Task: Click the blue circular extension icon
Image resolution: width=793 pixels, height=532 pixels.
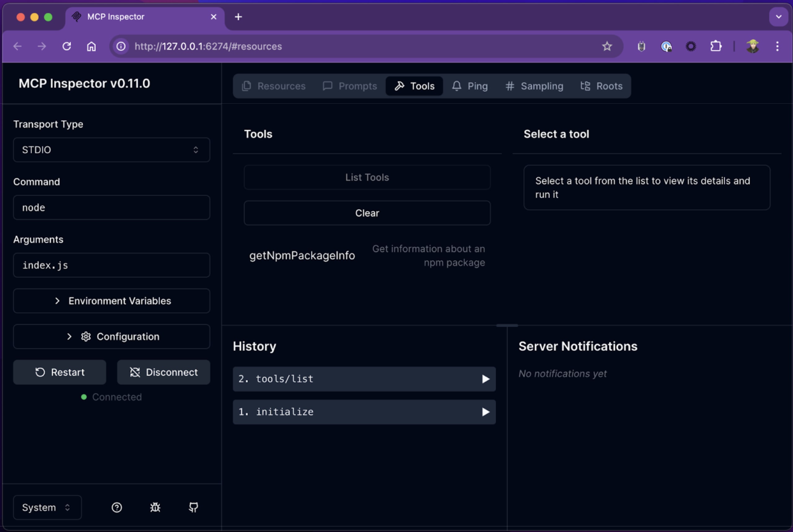Action: (x=666, y=46)
